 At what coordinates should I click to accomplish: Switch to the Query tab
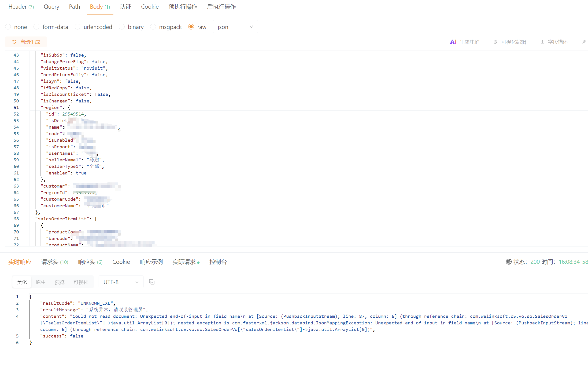coord(51,7)
